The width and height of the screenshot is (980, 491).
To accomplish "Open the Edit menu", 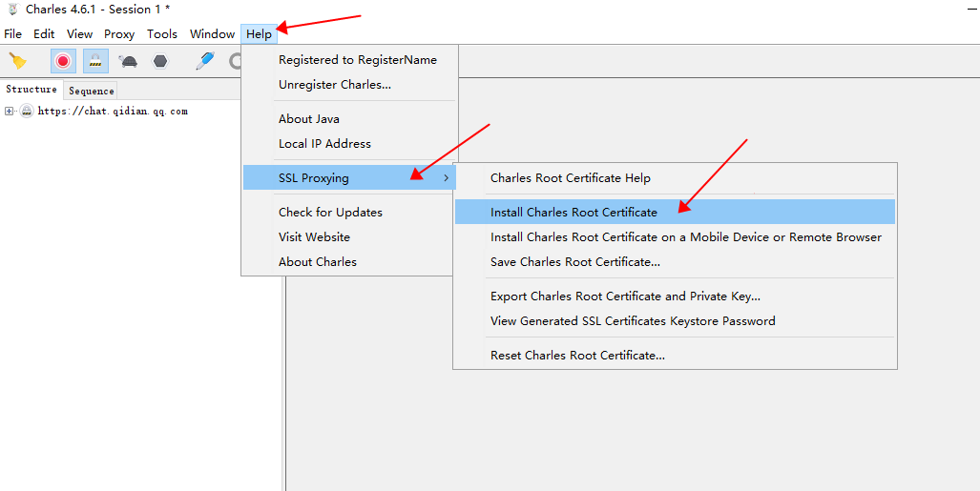I will [x=44, y=33].
